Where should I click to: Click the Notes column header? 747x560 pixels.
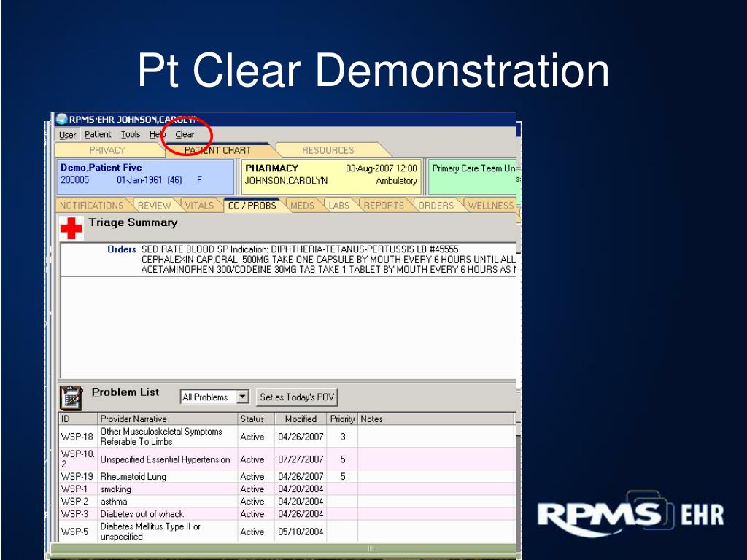coord(436,419)
